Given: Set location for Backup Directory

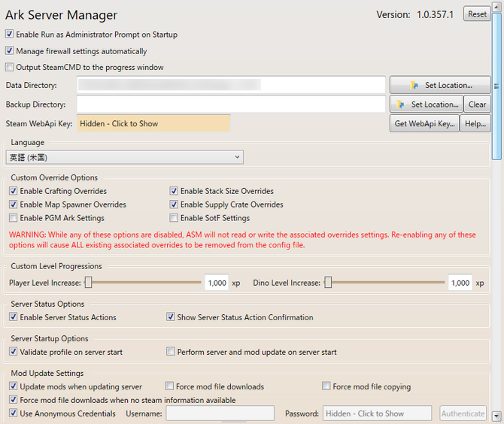Looking at the screenshot, I should tap(427, 104).
